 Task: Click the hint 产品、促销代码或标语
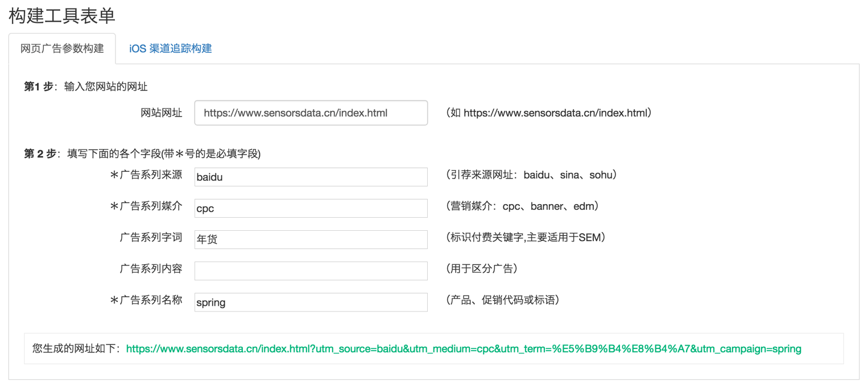(x=503, y=300)
